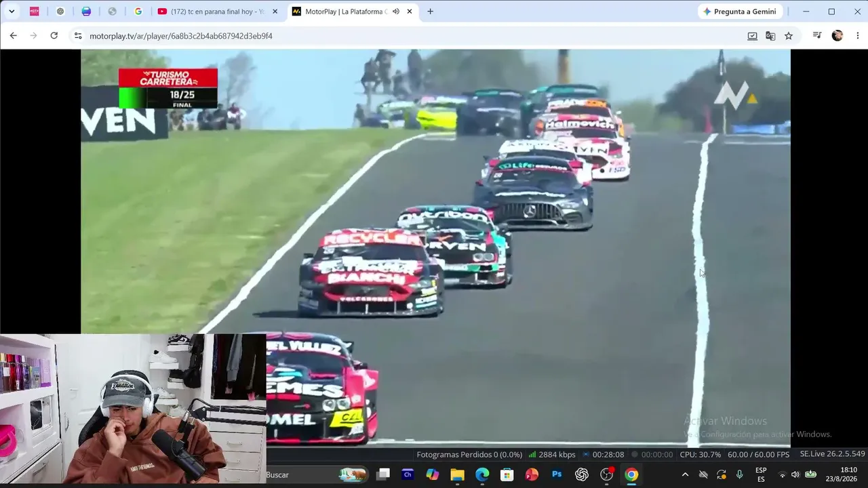Switch the ESP ES keyboard language

761,474
